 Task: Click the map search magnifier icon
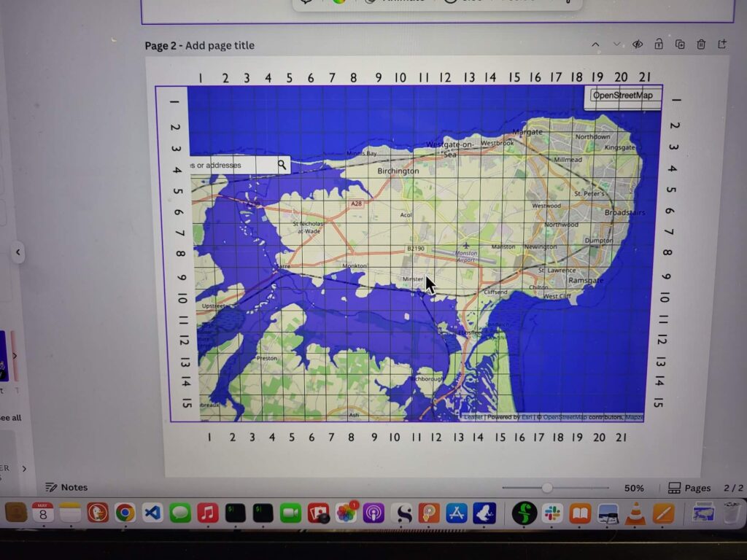click(x=282, y=166)
